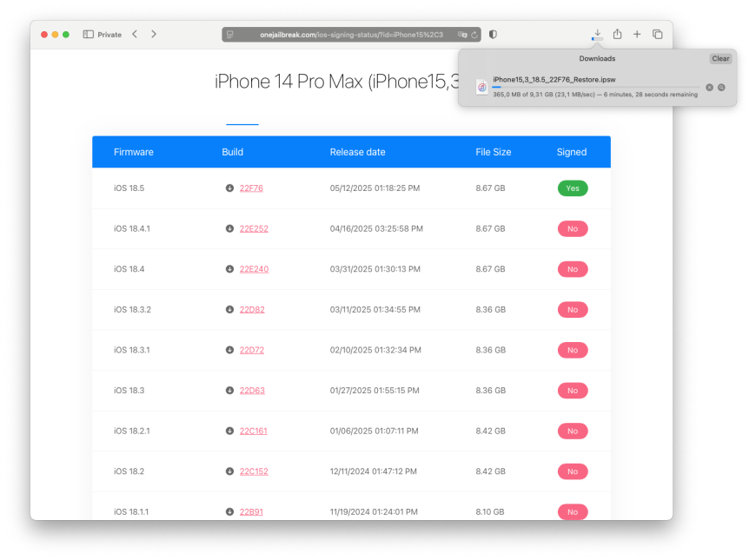The height and width of the screenshot is (560, 756).
Task: Click the download progress bar
Action: (596, 87)
